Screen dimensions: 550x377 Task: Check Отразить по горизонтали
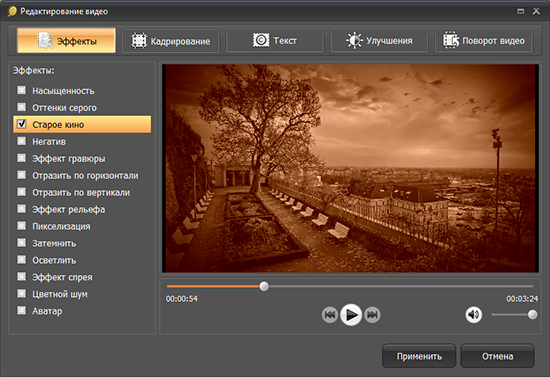22,175
